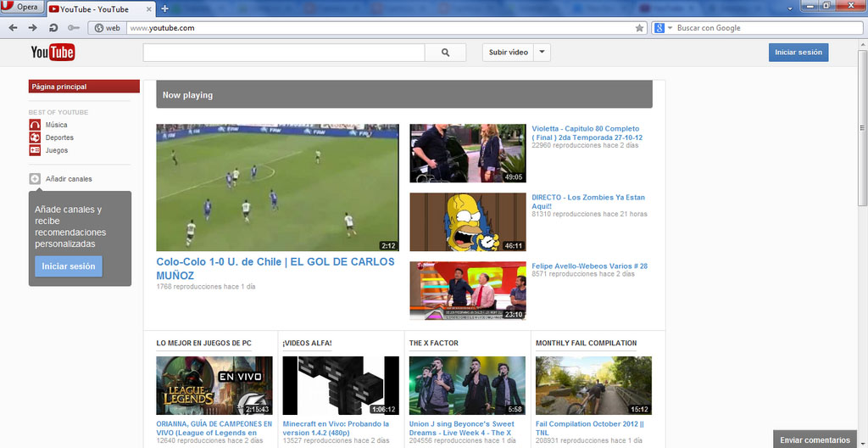
Task: Click the Enviar comentarios feedback button
Action: tap(815, 440)
